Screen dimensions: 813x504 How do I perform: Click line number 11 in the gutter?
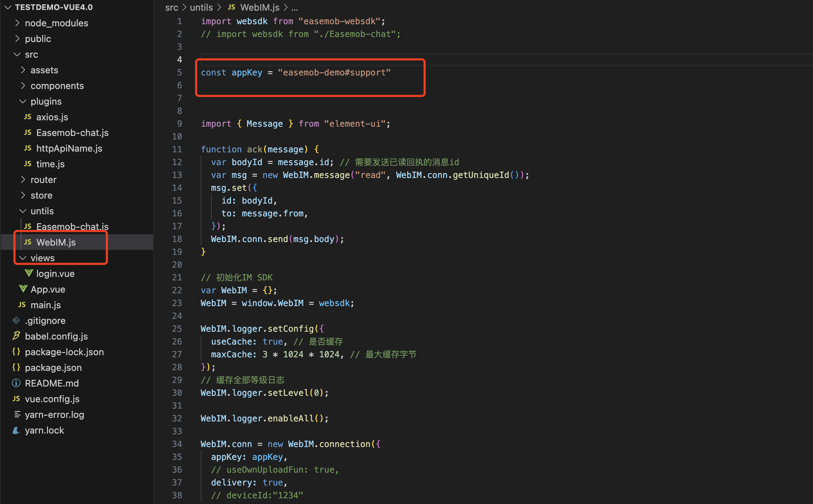tap(177, 149)
